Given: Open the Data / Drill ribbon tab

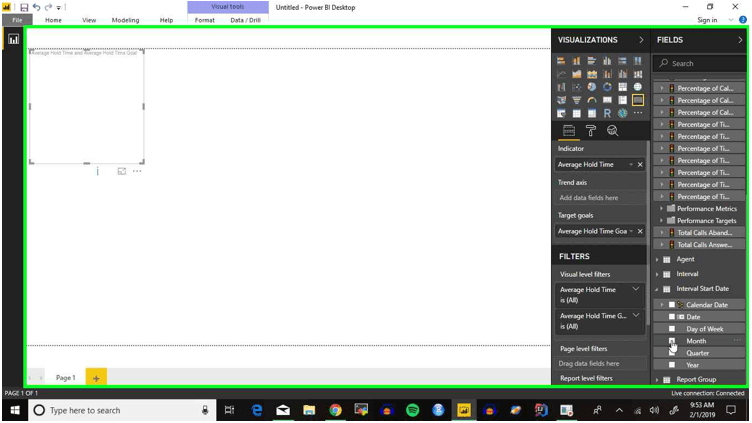Looking at the screenshot, I should coord(246,20).
